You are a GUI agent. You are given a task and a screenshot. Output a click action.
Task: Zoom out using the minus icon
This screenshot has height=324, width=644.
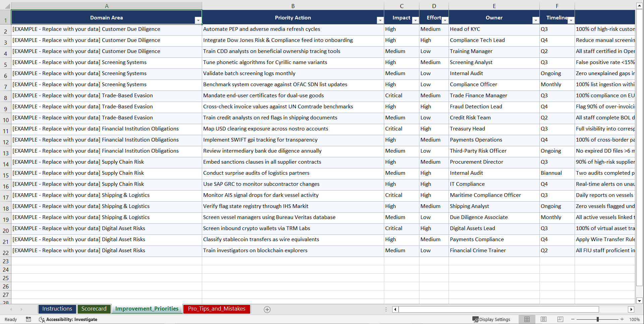pyautogui.click(x=573, y=319)
